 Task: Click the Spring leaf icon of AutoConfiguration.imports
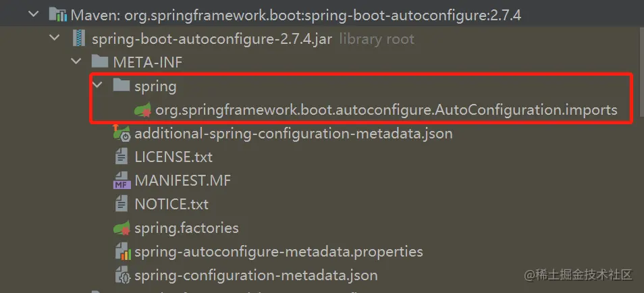tap(142, 110)
